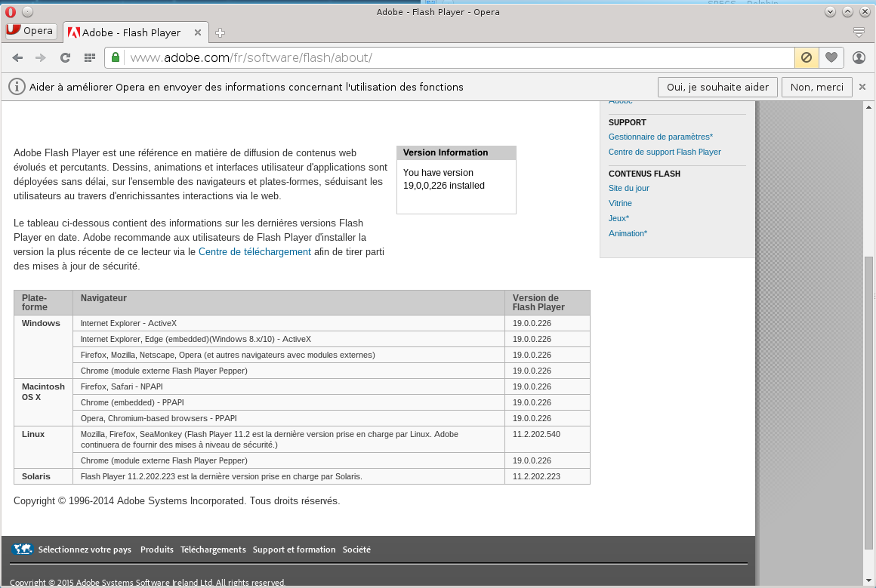Click the scrollbar up arrow
Screen dimensions: 876x588
click(868, 106)
